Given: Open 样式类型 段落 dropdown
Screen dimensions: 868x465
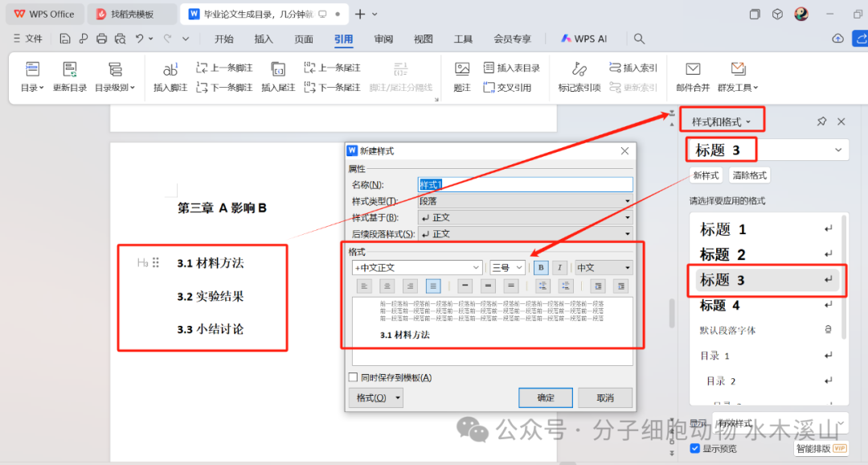Looking at the screenshot, I should (x=525, y=201).
